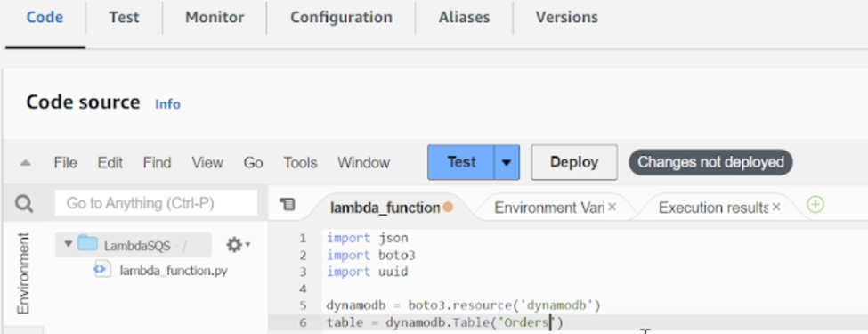Select lambda_function.py in the file tree

coord(174,271)
